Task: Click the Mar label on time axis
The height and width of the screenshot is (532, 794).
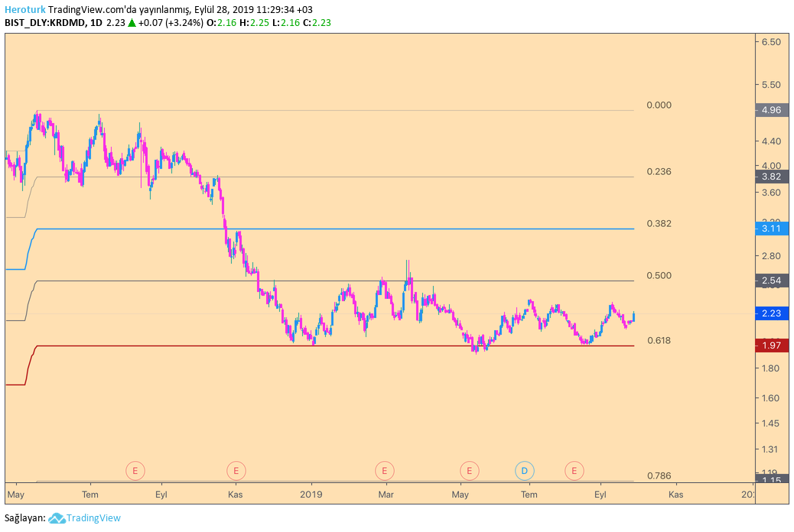Action: 386,495
